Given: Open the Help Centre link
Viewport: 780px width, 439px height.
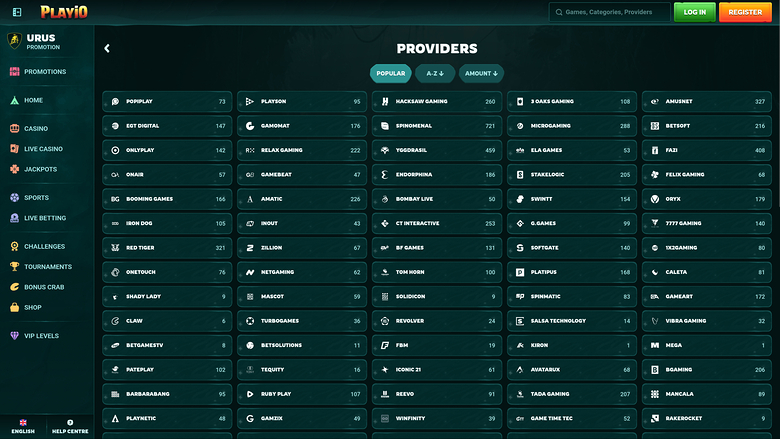Looking at the screenshot, I should click(x=70, y=427).
